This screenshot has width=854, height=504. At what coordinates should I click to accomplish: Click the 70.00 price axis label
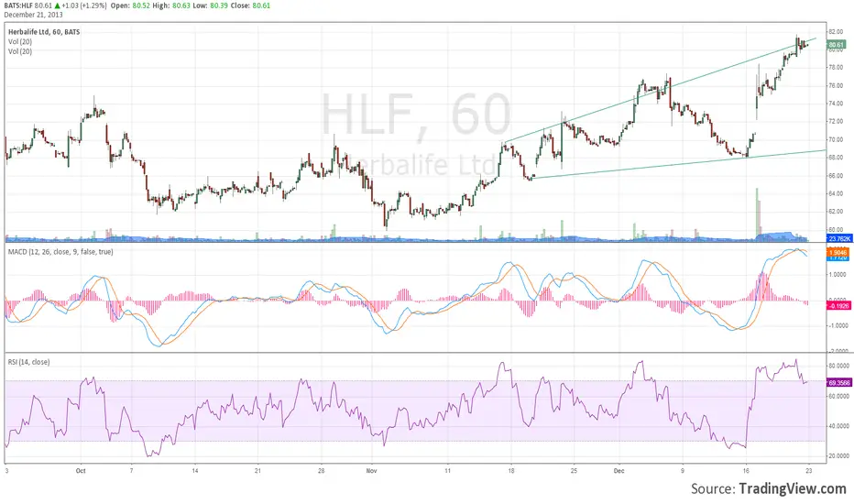[836, 139]
